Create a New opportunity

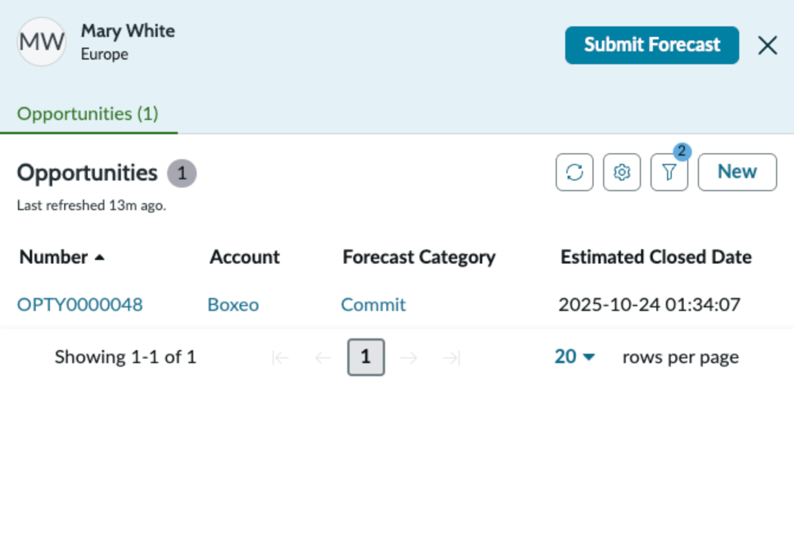click(737, 172)
